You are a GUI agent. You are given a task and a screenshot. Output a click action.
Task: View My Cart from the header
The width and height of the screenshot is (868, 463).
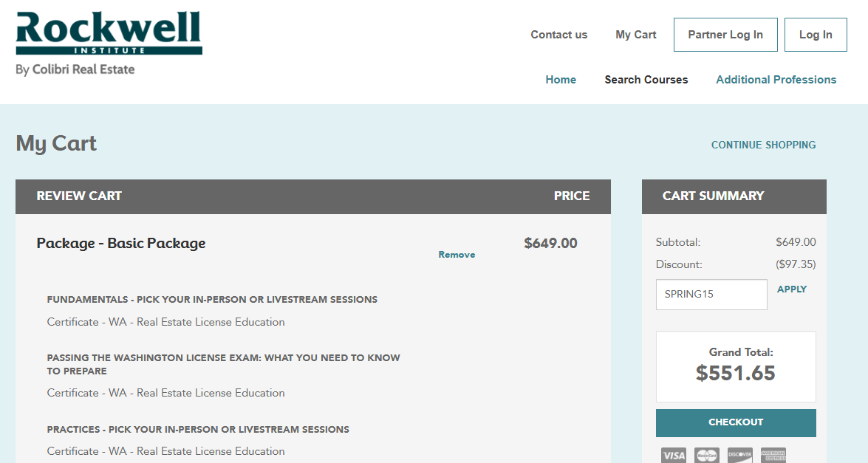click(635, 34)
